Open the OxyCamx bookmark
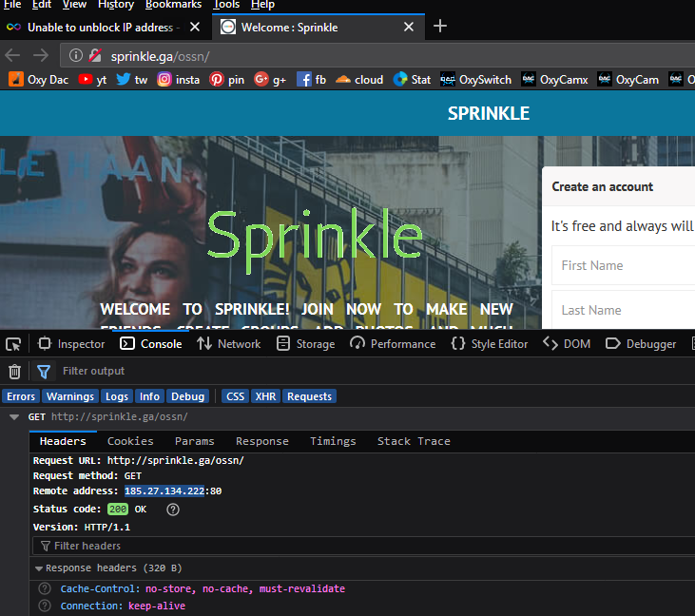Image resolution: width=695 pixels, height=616 pixels. [554, 80]
